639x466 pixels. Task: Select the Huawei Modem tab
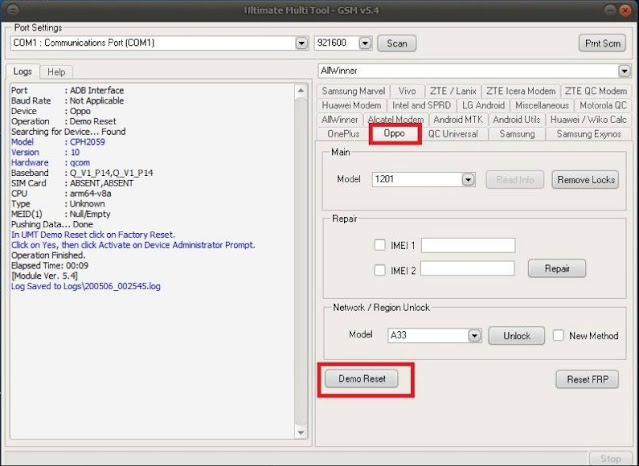[351, 106]
